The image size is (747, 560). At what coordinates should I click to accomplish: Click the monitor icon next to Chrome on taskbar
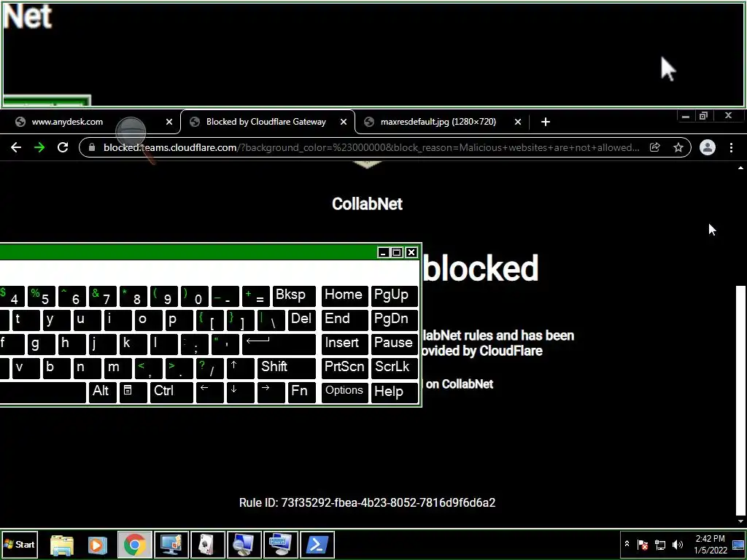tap(171, 545)
